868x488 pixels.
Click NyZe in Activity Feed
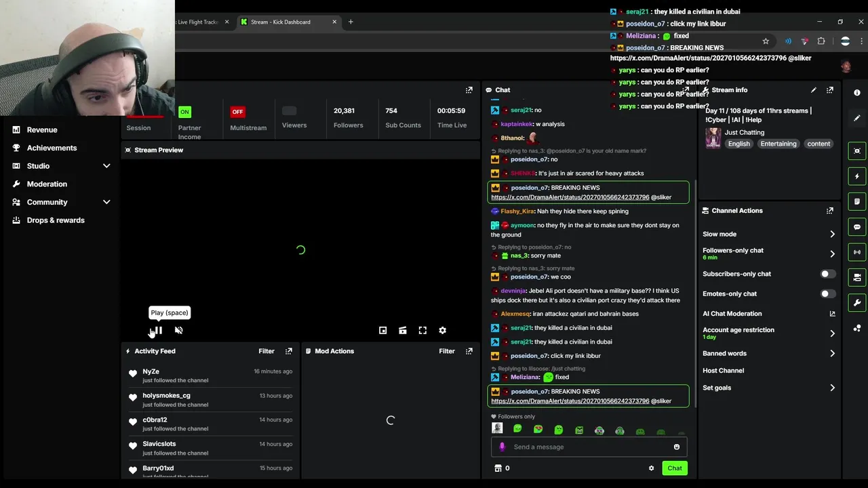[151, 371]
